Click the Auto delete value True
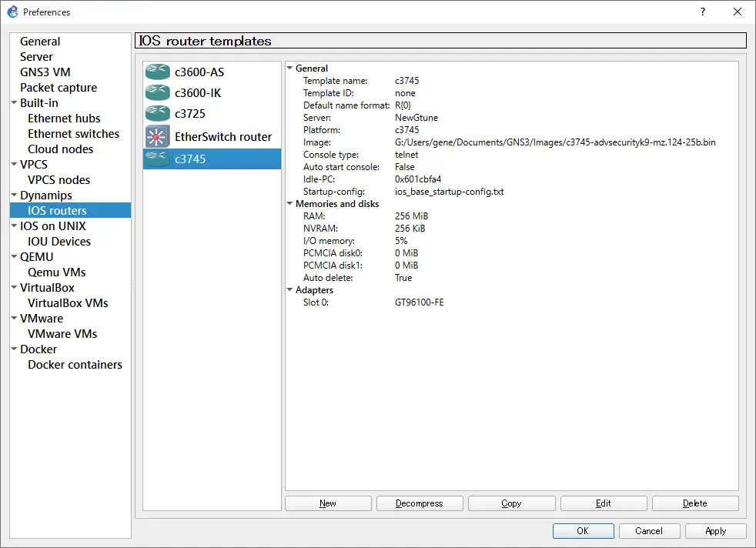Screen dimensions: 756x548 403,278
